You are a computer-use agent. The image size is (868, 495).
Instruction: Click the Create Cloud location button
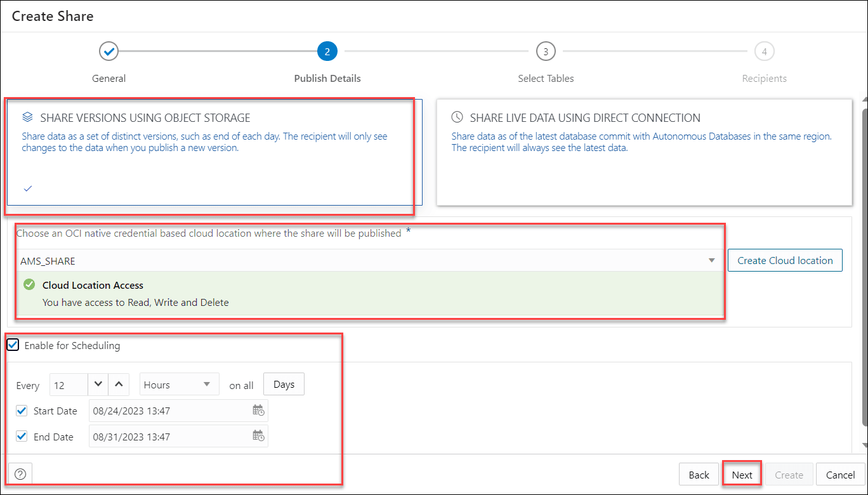785,260
